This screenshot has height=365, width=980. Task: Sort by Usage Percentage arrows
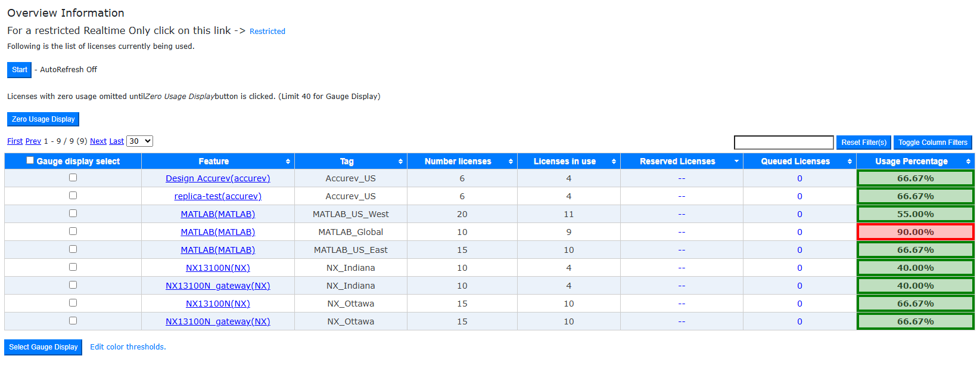(x=968, y=162)
